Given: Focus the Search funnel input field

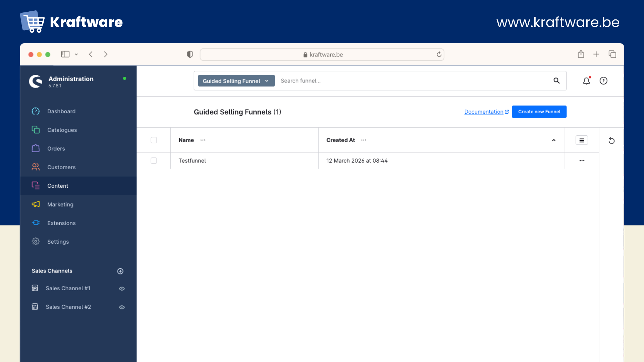Looking at the screenshot, I should [x=413, y=81].
